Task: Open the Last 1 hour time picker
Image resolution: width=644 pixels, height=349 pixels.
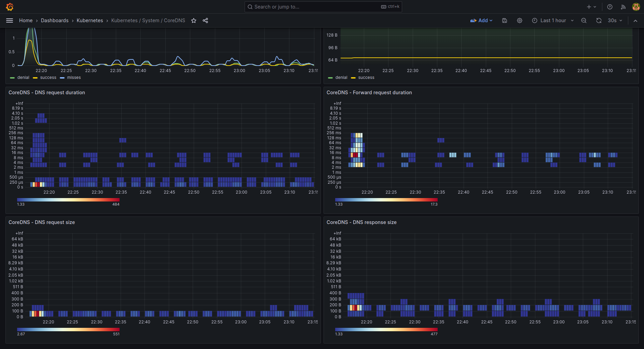Action: coord(553,20)
